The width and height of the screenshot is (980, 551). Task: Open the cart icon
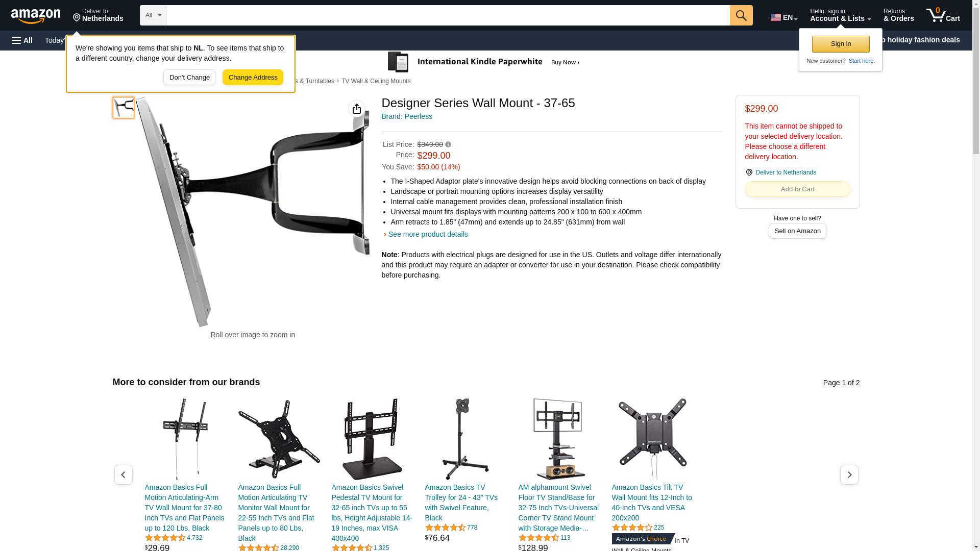click(x=943, y=15)
